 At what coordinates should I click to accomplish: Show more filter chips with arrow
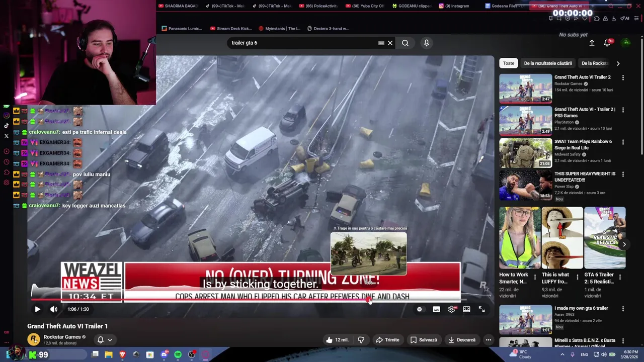tap(618, 63)
